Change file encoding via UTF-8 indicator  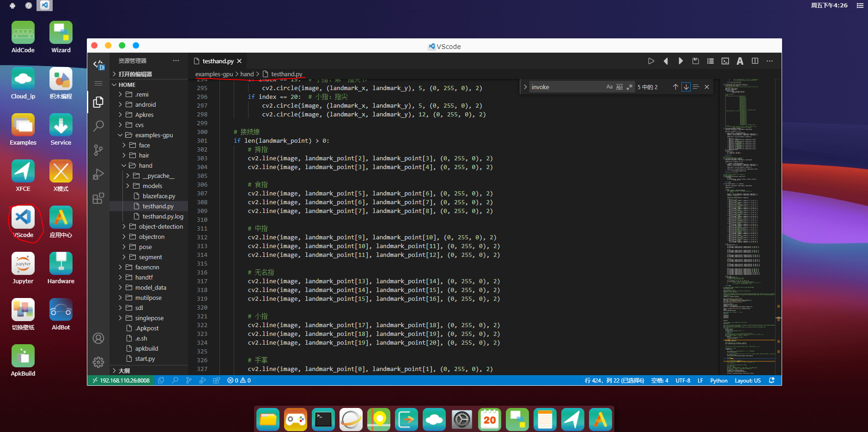pos(683,381)
